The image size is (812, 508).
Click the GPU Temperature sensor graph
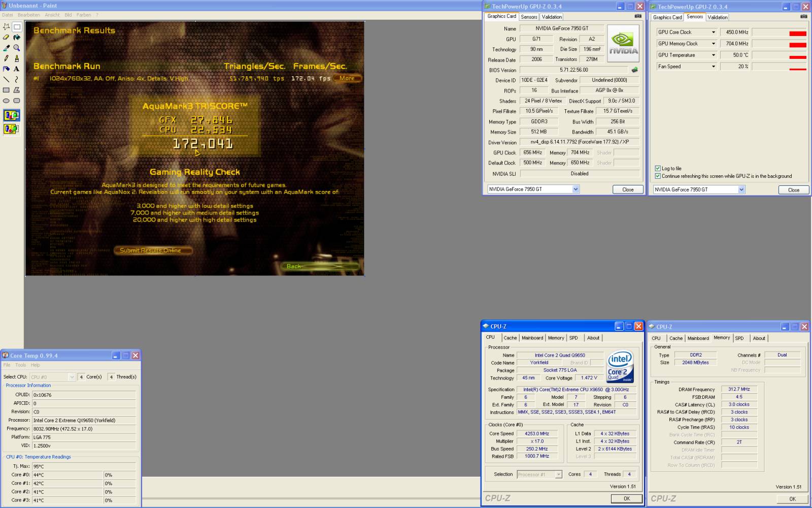click(779, 55)
